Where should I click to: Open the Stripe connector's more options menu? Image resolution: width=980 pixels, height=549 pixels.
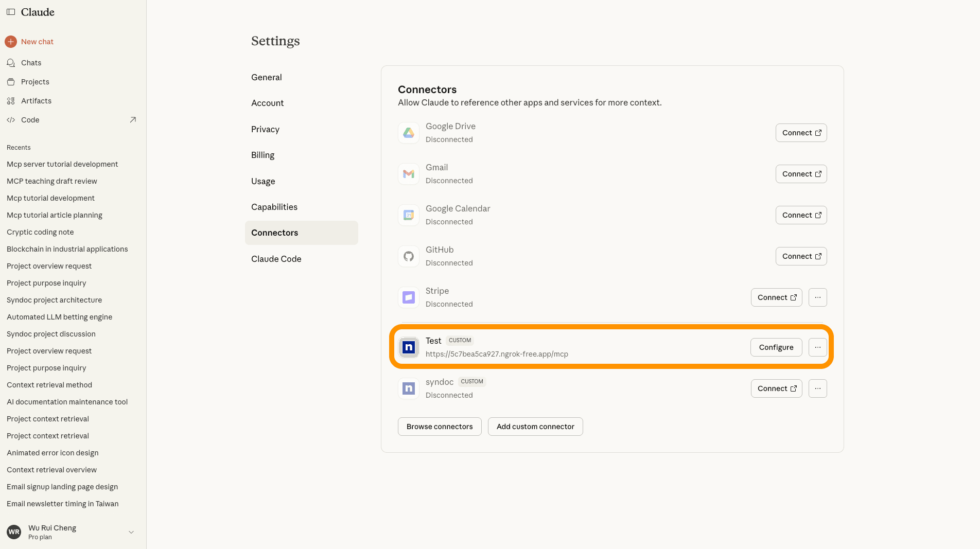tap(817, 297)
